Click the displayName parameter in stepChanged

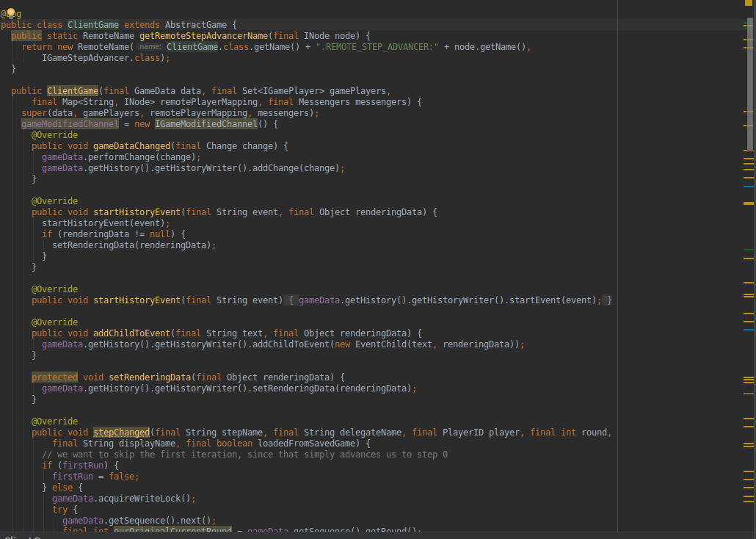click(147, 444)
